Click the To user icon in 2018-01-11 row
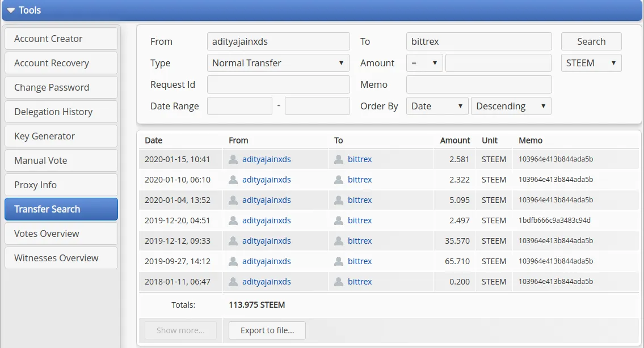 click(338, 282)
